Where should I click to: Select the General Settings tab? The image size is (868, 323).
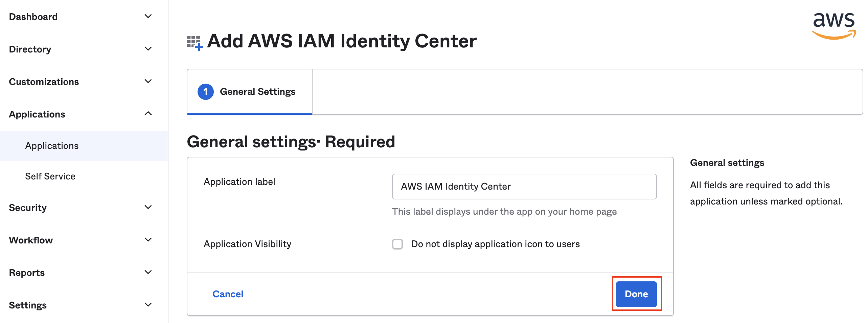point(250,92)
